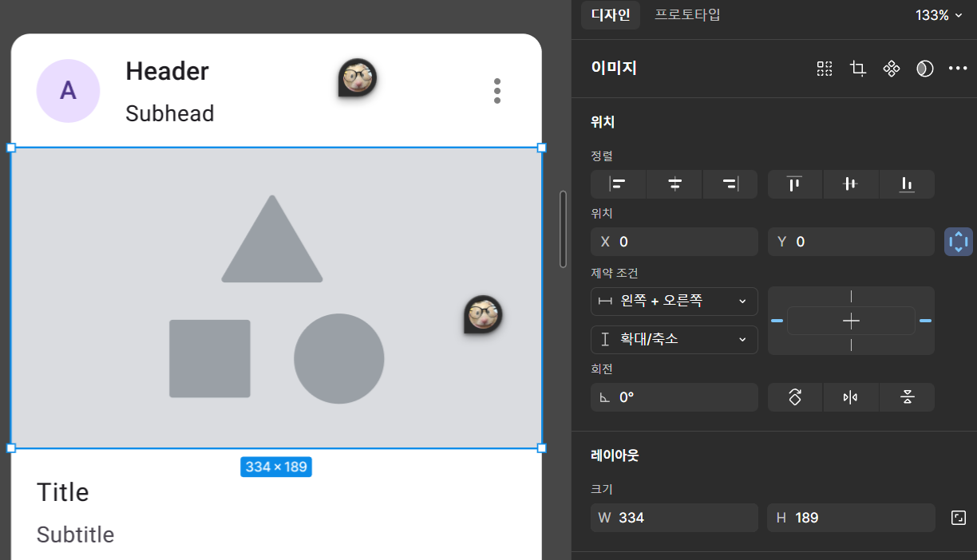The image size is (977, 560).
Task: Click the top constraint tick in the constraints box
Action: [851, 296]
